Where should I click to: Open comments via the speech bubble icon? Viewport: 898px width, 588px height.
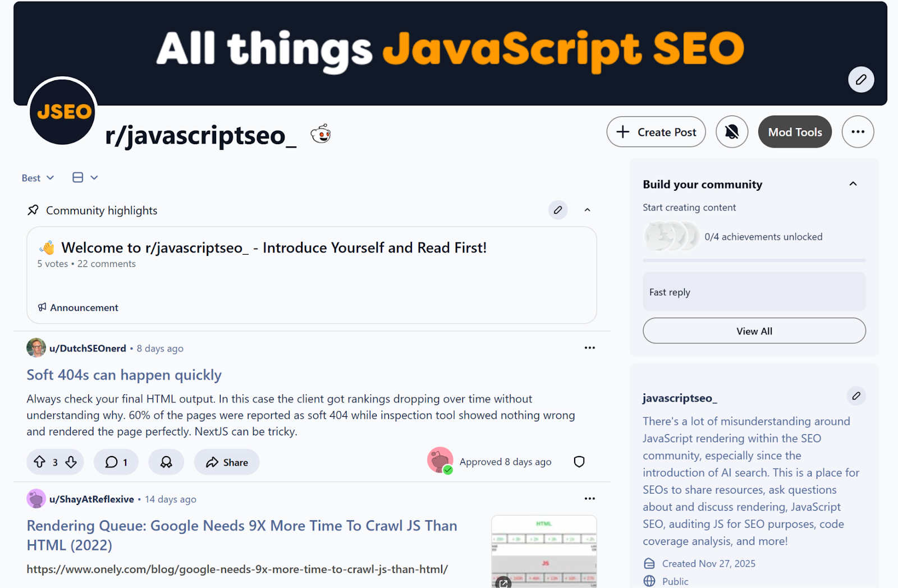click(x=116, y=462)
